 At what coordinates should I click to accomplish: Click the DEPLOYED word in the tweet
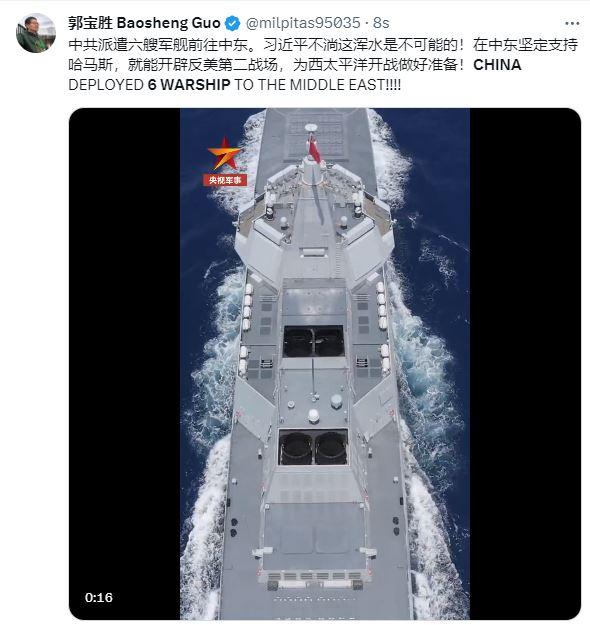tap(106, 85)
